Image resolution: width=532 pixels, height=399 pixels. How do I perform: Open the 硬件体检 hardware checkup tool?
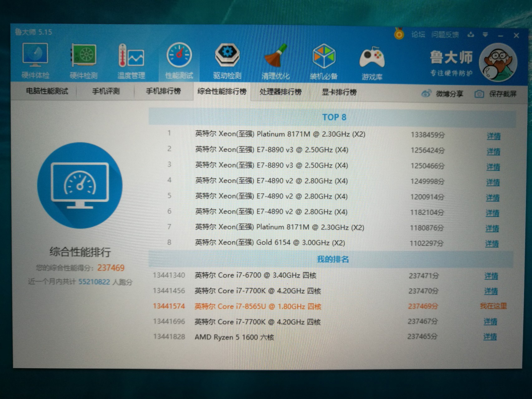click(35, 59)
